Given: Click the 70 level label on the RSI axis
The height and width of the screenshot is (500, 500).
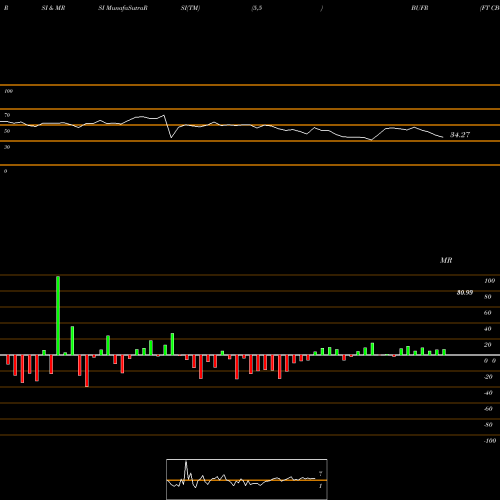Looking at the screenshot, I should pyautogui.click(x=7, y=115).
